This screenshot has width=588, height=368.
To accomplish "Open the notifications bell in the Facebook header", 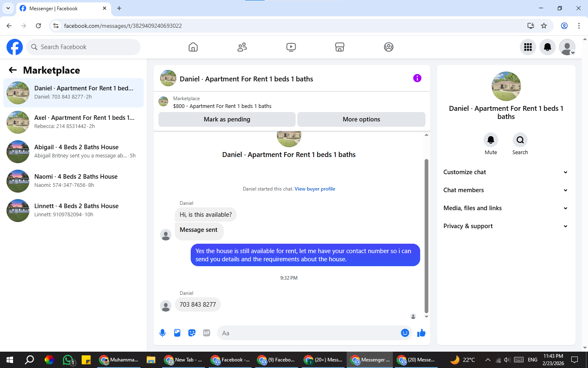I will 548,47.
